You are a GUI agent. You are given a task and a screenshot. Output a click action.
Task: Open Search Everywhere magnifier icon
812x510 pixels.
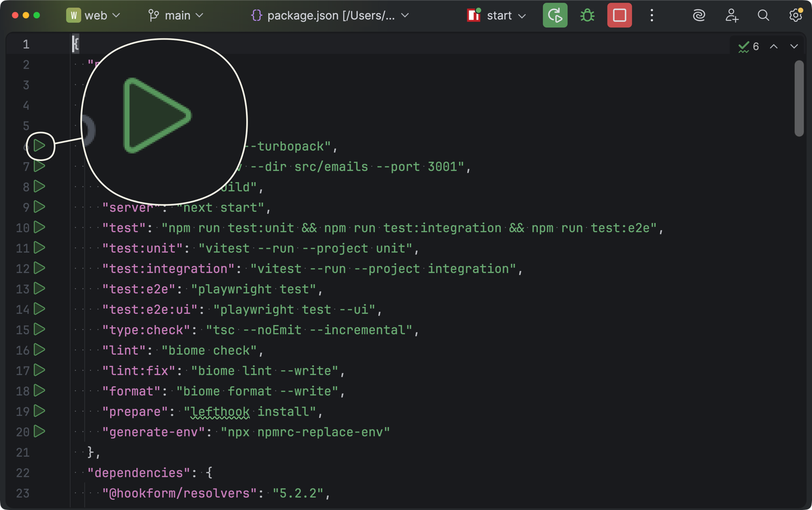[x=763, y=16]
